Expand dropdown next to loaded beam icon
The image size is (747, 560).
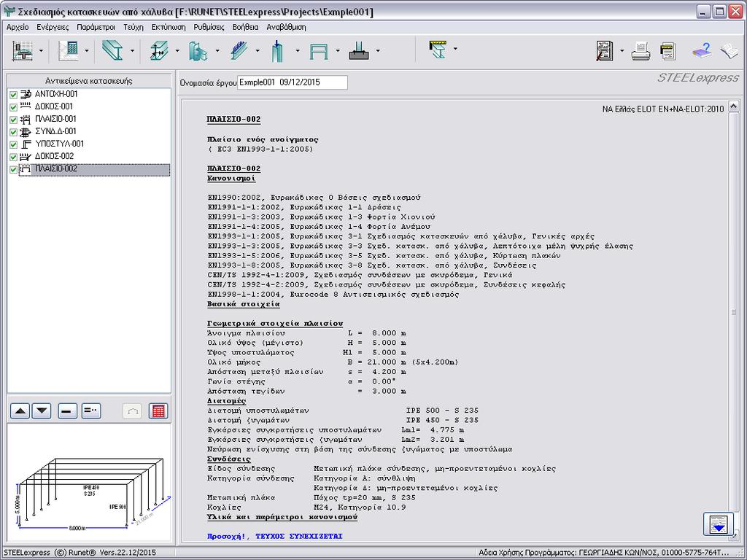pos(258,50)
